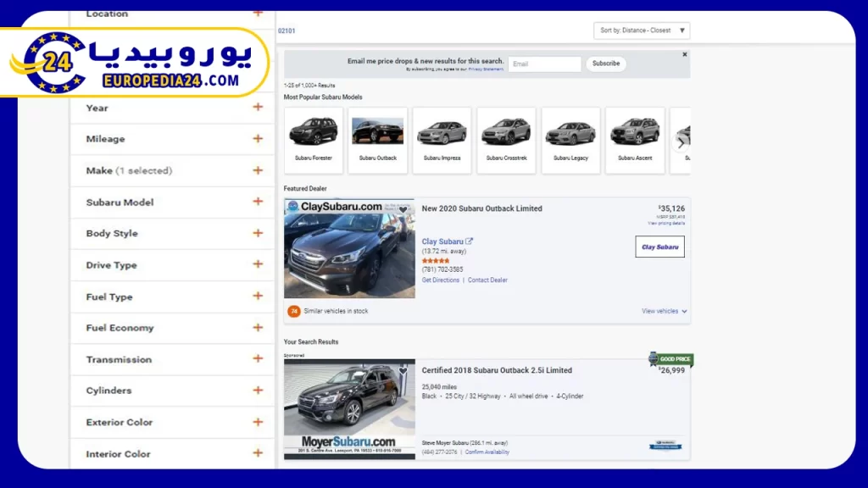Viewport: 868px width, 488px height.
Task: Expand the Make filter plus icon
Action: [258, 170]
